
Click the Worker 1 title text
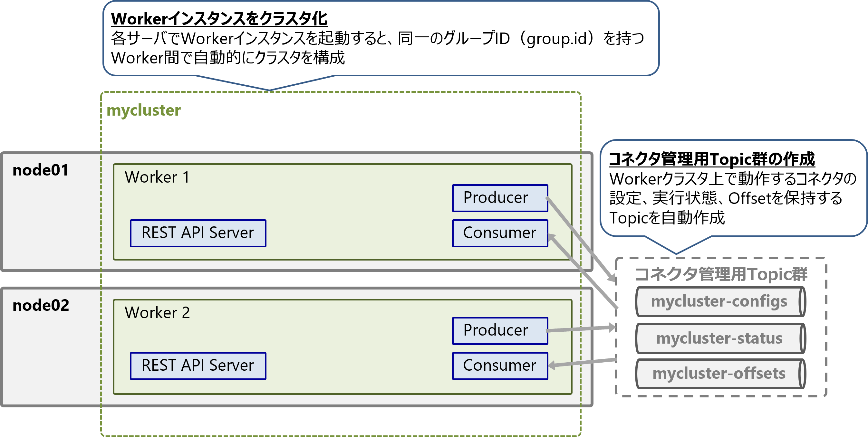pos(157,177)
